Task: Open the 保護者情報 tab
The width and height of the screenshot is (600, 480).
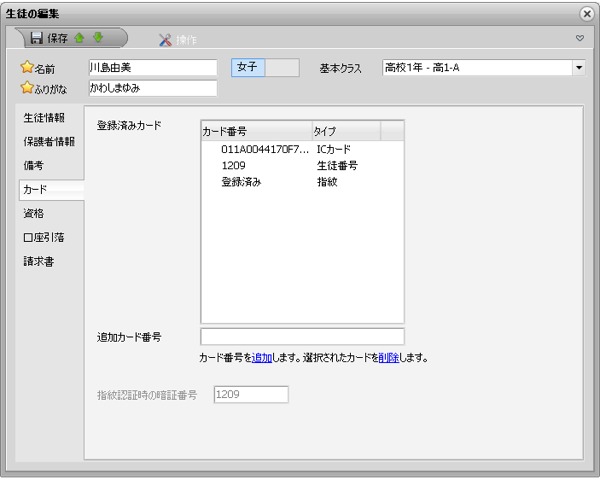Action: 49,141
